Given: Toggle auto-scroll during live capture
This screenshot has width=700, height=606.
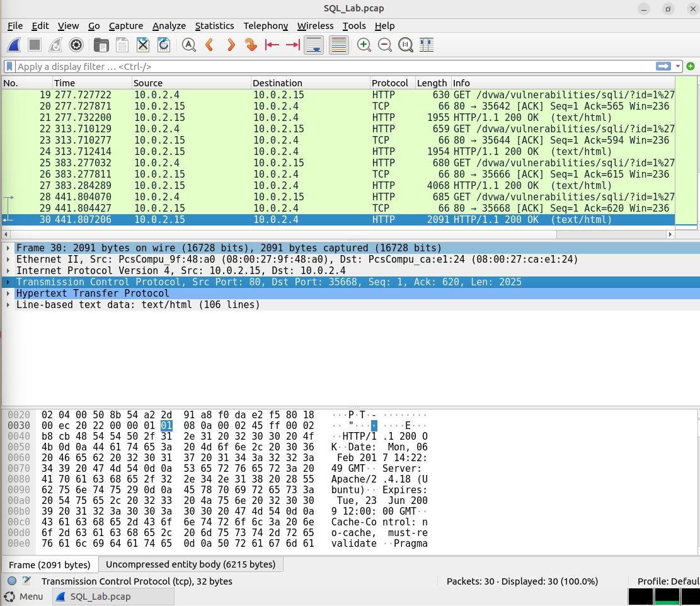Looking at the screenshot, I should (x=314, y=45).
